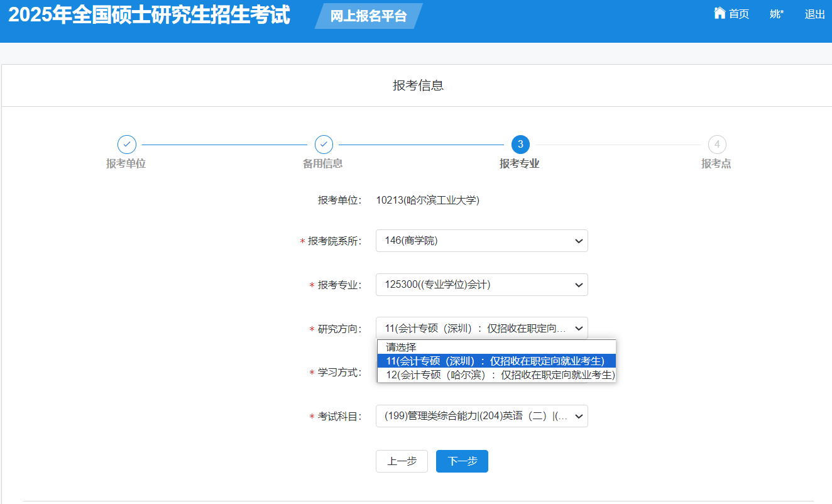This screenshot has width=832, height=504.
Task: Click the step 4 circle for 报考点
Action: point(716,145)
